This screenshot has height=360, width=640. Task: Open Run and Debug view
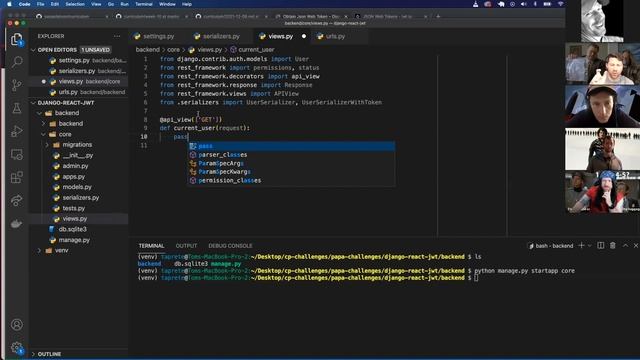tap(17, 131)
